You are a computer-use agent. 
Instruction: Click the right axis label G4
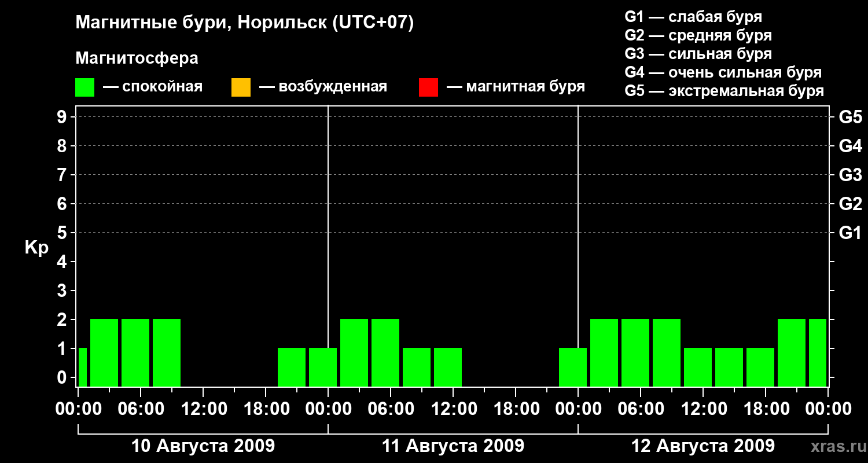(850, 146)
